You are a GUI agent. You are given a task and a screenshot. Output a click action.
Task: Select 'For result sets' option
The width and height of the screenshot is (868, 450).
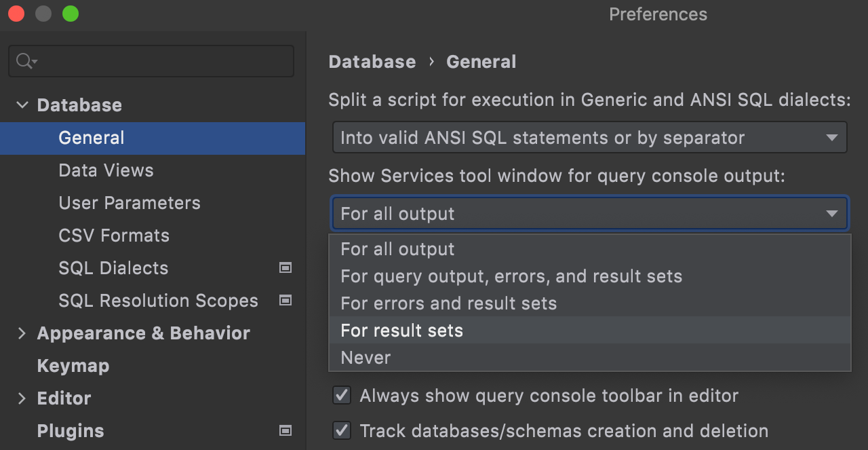tap(402, 331)
